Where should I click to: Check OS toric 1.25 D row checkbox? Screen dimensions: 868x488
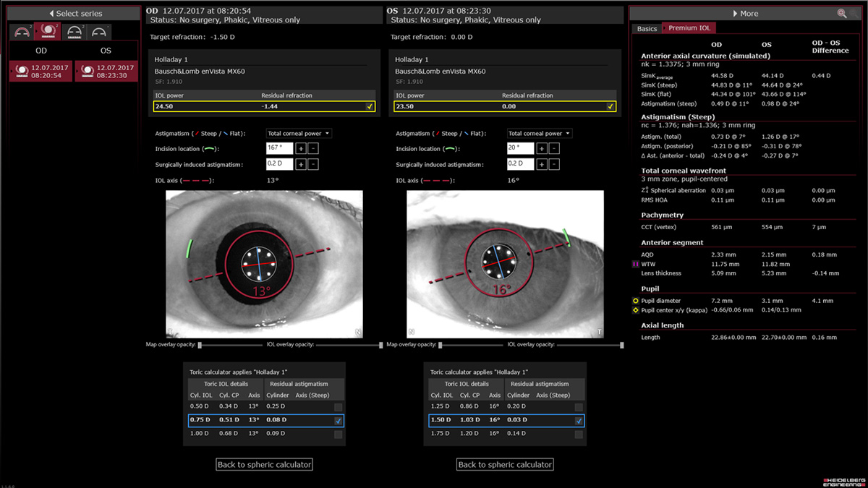click(579, 408)
